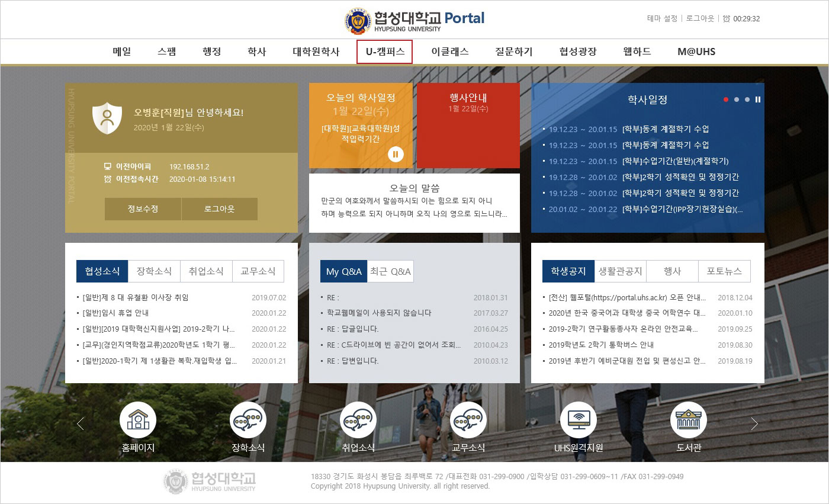Open the 홈페이지 building icon
This screenshot has height=504, width=829.
click(138, 420)
